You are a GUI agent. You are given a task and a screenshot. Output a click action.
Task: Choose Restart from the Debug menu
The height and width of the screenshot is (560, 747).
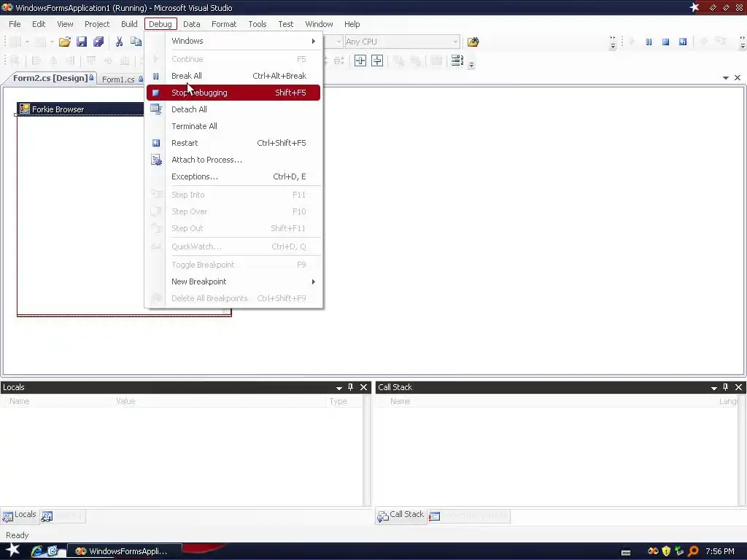click(x=233, y=143)
